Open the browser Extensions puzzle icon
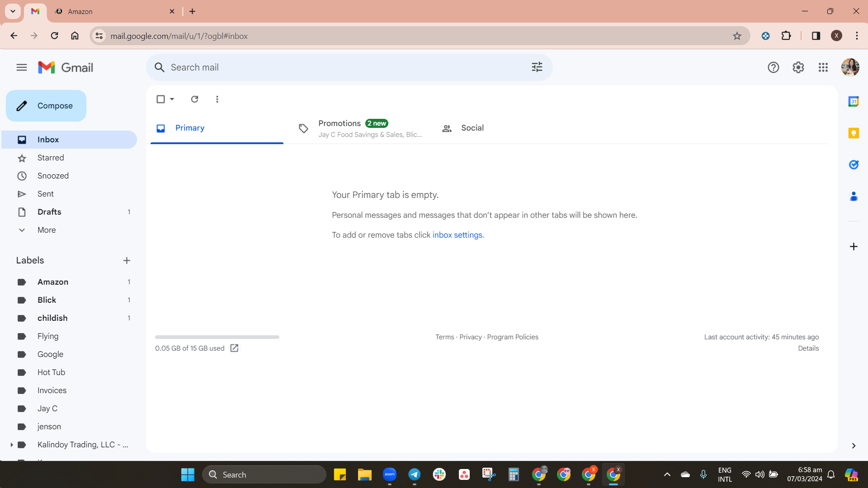 [x=786, y=36]
